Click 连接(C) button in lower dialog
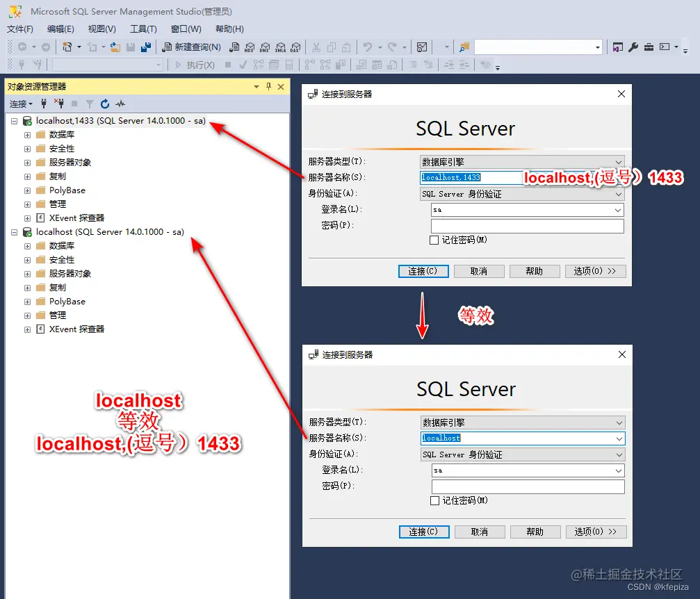700x599 pixels. (424, 532)
